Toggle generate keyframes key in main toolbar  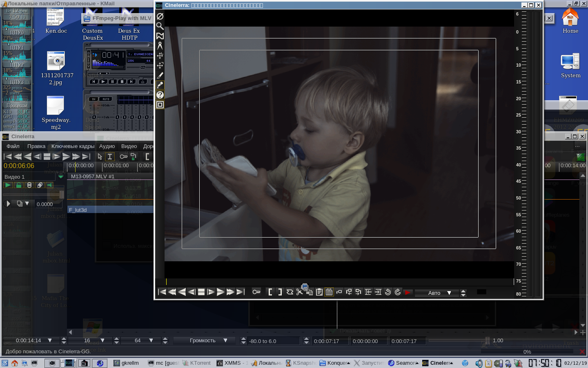[124, 157]
